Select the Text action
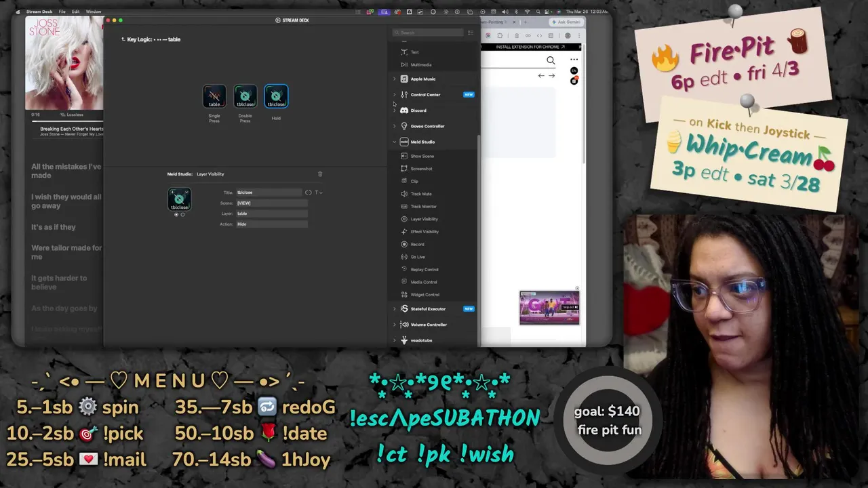This screenshot has height=488, width=868. click(414, 52)
